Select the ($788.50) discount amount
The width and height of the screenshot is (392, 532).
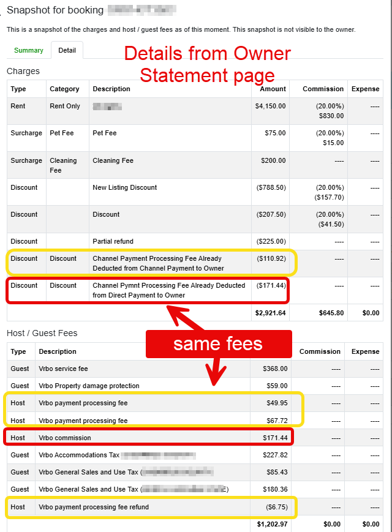tap(271, 187)
